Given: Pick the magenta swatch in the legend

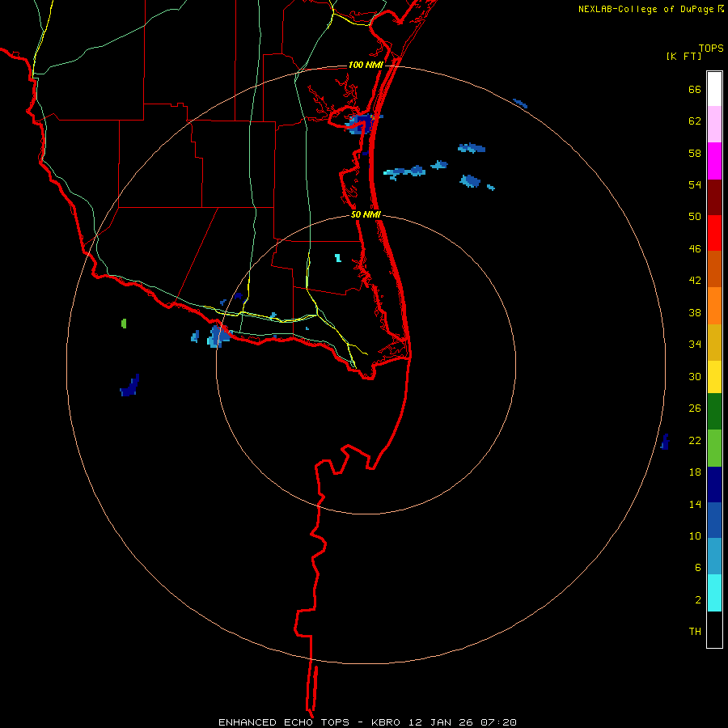Looking at the screenshot, I should 714,161.
